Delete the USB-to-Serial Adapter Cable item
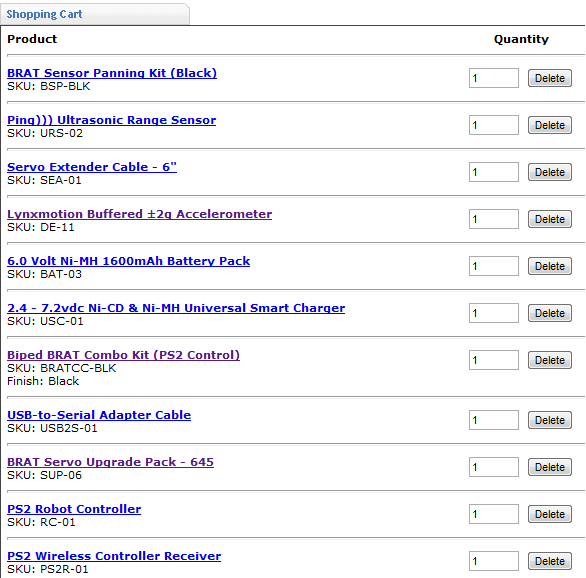 tap(550, 420)
